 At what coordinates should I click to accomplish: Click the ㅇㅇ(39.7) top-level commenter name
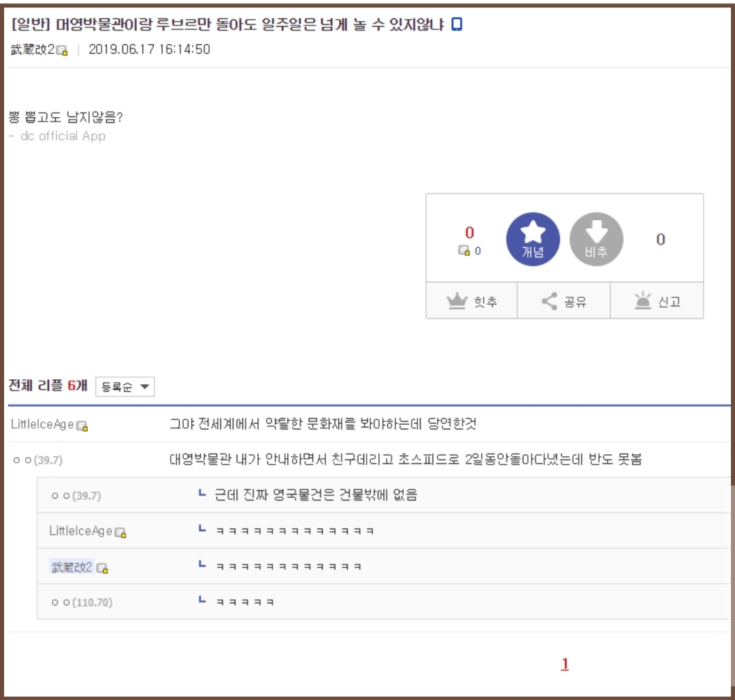click(x=37, y=460)
